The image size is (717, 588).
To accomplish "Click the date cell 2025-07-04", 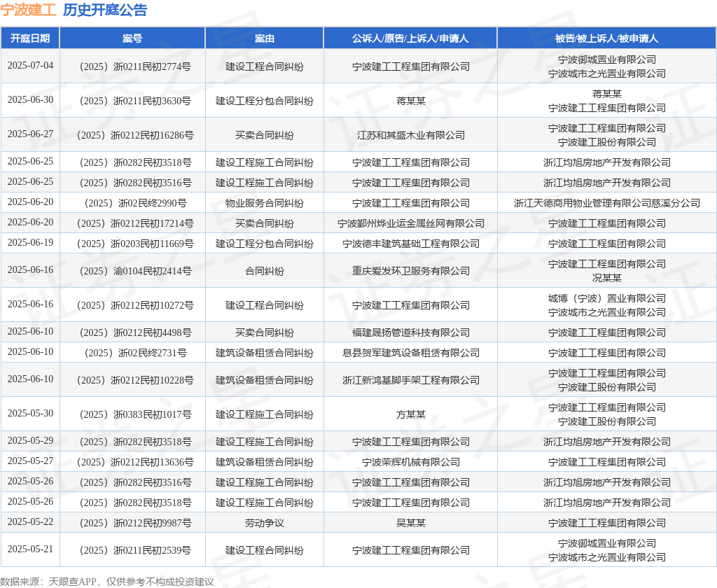I will click(30, 65).
